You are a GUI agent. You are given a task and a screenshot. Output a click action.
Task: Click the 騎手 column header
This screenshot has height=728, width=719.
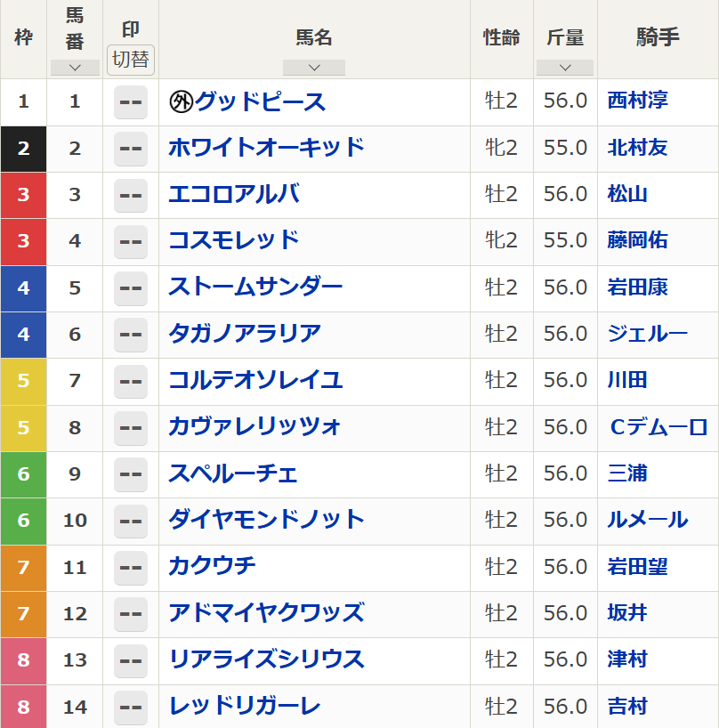tap(658, 37)
